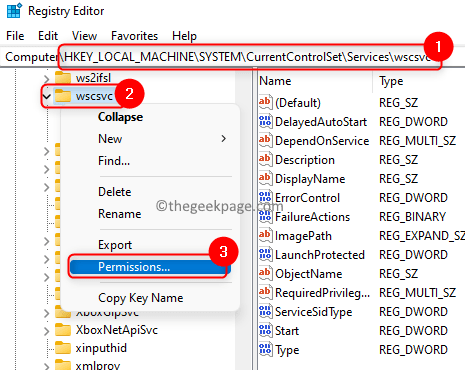465x370 pixels.
Task: Select the xinputhid key label
Action: click(101, 348)
